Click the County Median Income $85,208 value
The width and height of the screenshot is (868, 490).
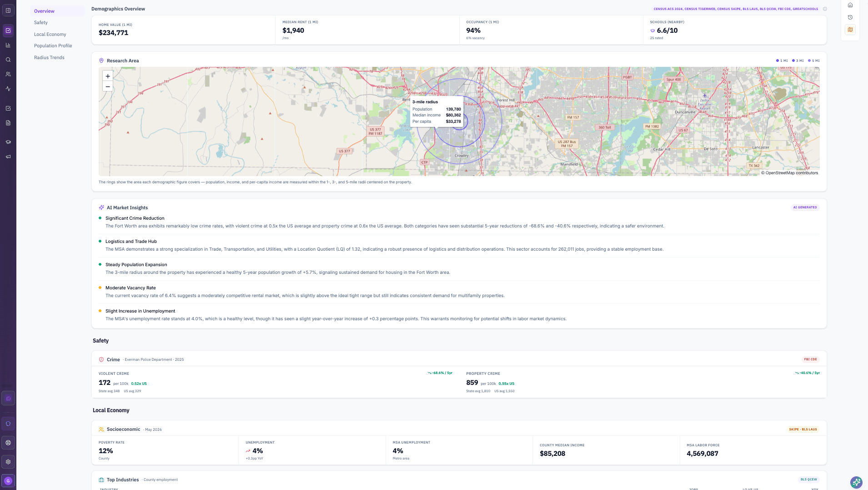click(x=552, y=454)
